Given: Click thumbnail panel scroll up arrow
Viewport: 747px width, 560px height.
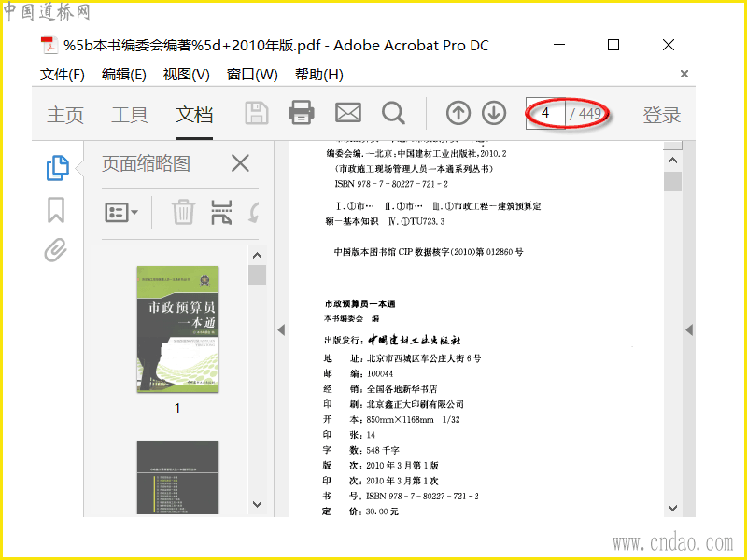Looking at the screenshot, I should pos(258,255).
